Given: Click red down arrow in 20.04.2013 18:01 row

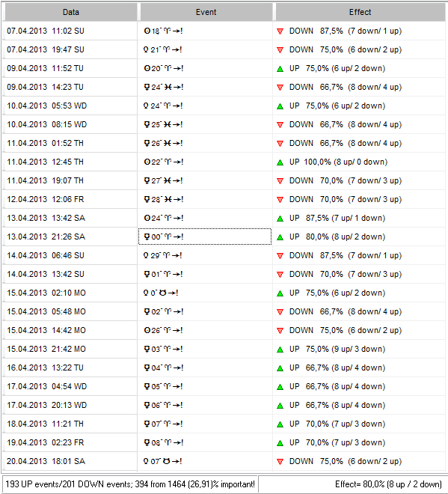Looking at the screenshot, I should pyautogui.click(x=280, y=462).
